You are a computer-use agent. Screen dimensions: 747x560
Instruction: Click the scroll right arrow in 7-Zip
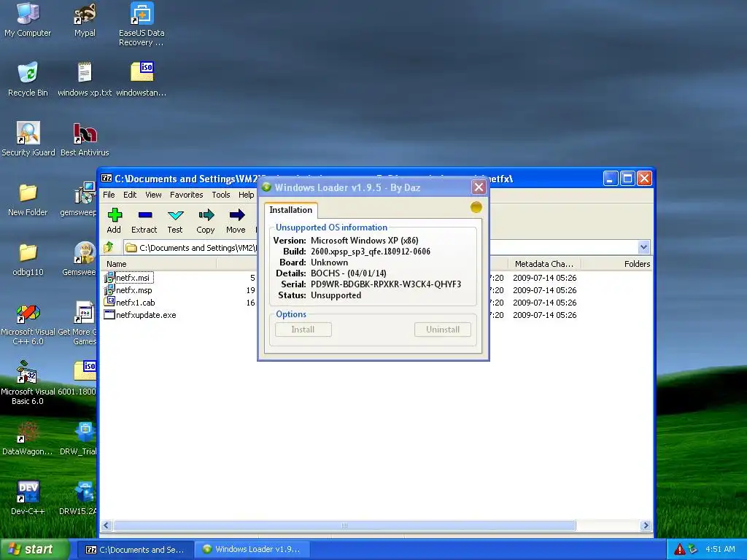[646, 526]
